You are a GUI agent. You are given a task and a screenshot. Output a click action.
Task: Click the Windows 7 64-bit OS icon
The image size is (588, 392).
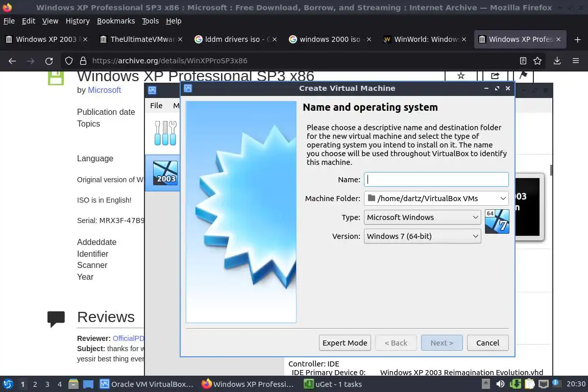[497, 222]
